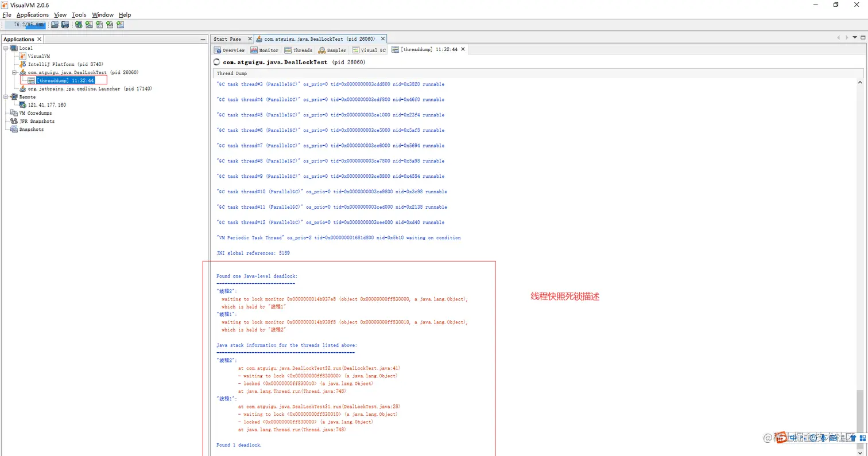Screen dimensions: 868x456
Task: Select the JFR Snapshots node
Action: tap(37, 121)
